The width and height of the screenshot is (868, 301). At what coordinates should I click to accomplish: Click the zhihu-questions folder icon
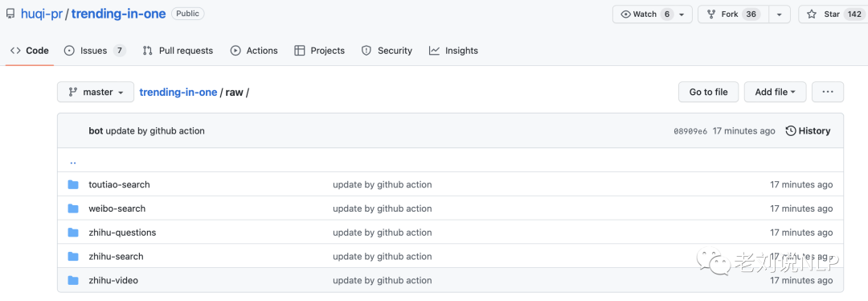pyautogui.click(x=73, y=233)
